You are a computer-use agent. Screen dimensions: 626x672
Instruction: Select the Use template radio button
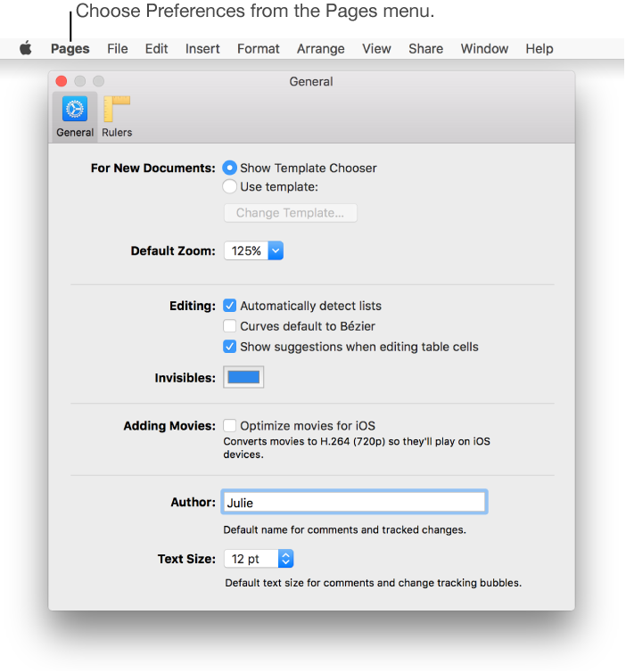(230, 186)
